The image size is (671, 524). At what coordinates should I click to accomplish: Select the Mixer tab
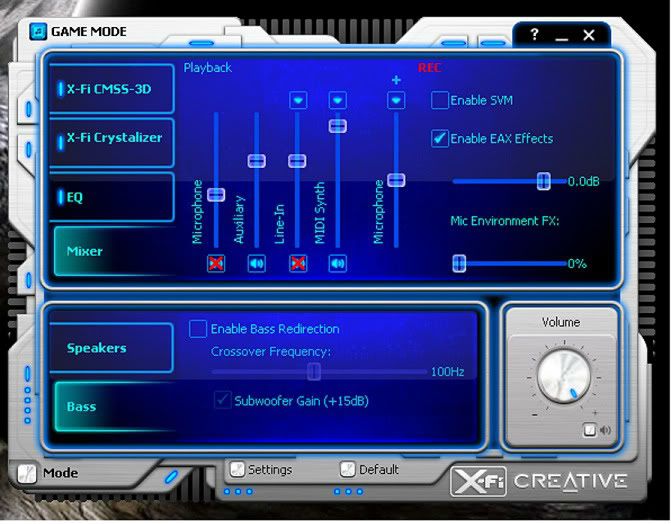[x=113, y=251]
